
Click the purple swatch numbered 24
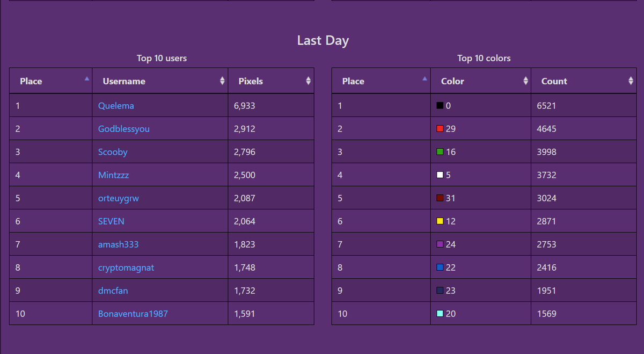tap(440, 244)
